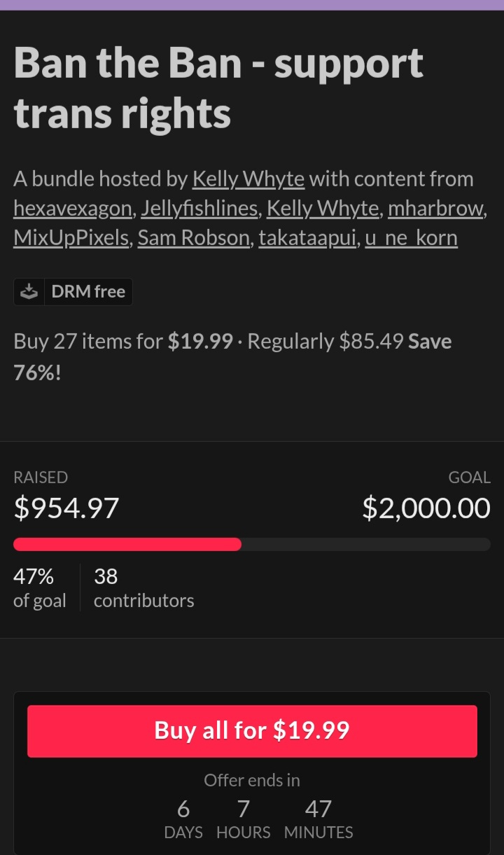504x855 pixels.
Task: Click the DRM free badge label
Action: coord(88,292)
